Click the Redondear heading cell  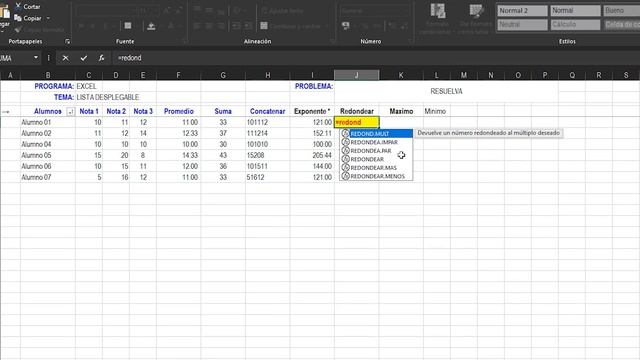[356, 111]
